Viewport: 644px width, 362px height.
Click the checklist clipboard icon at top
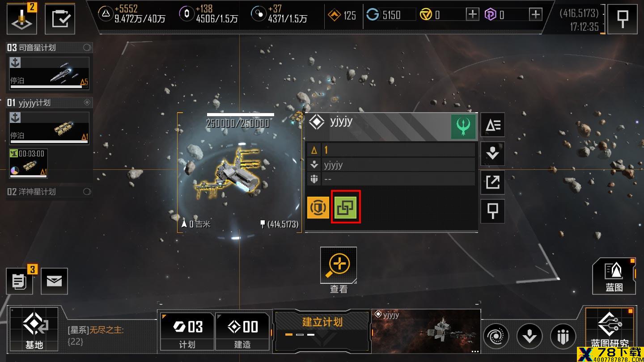coord(60,19)
